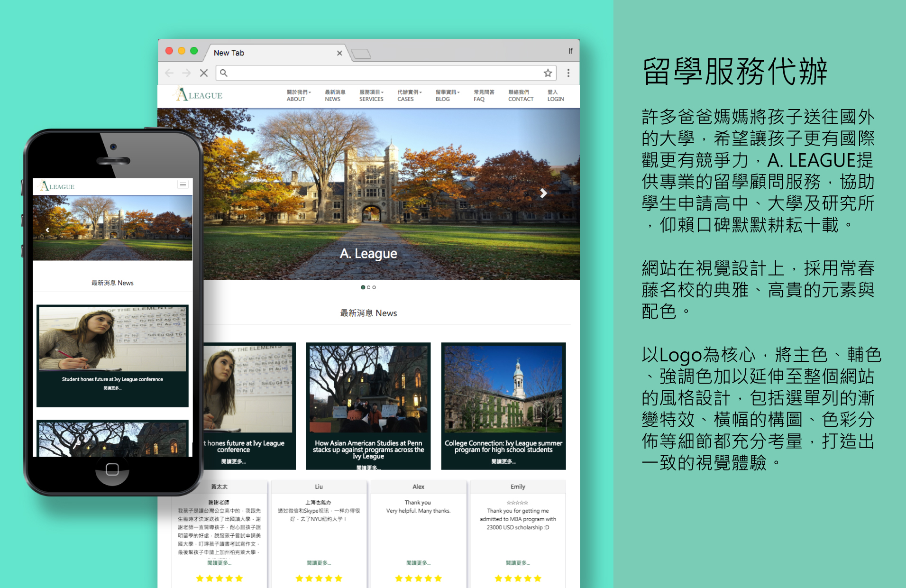Advance the desktop carousel with right arrow

pos(543,193)
